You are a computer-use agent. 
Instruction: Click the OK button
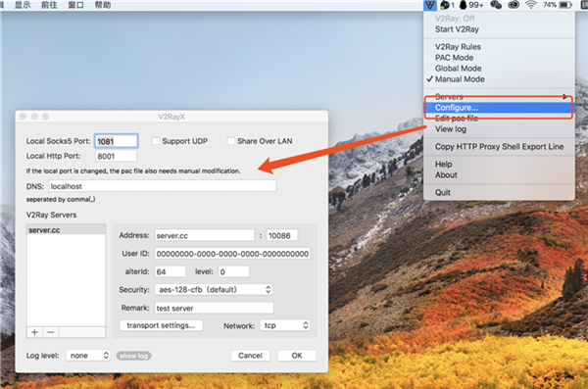pos(297,356)
